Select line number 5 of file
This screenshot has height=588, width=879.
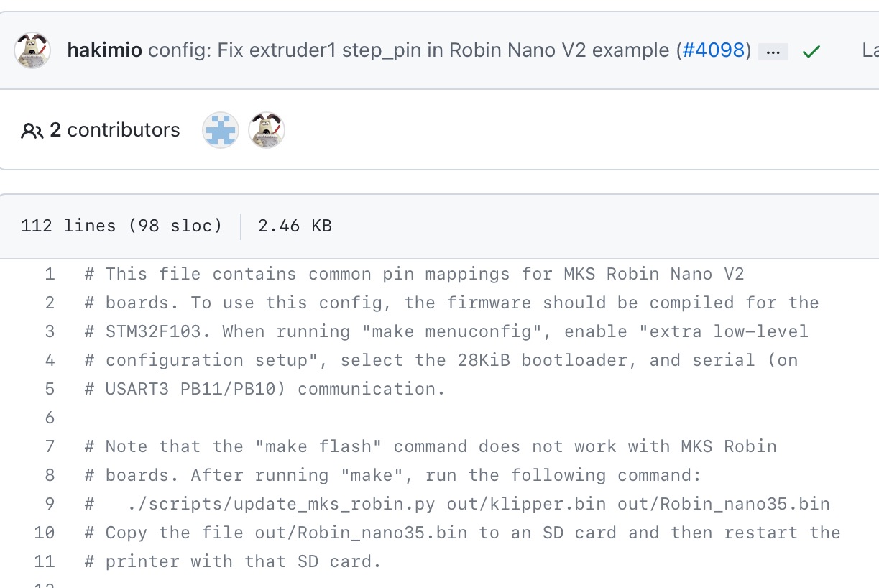tap(50, 389)
